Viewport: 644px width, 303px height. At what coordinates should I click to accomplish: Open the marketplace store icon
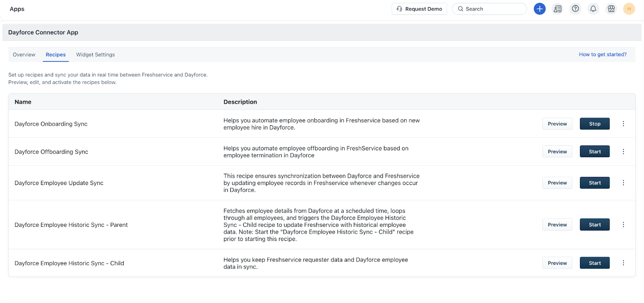click(611, 9)
